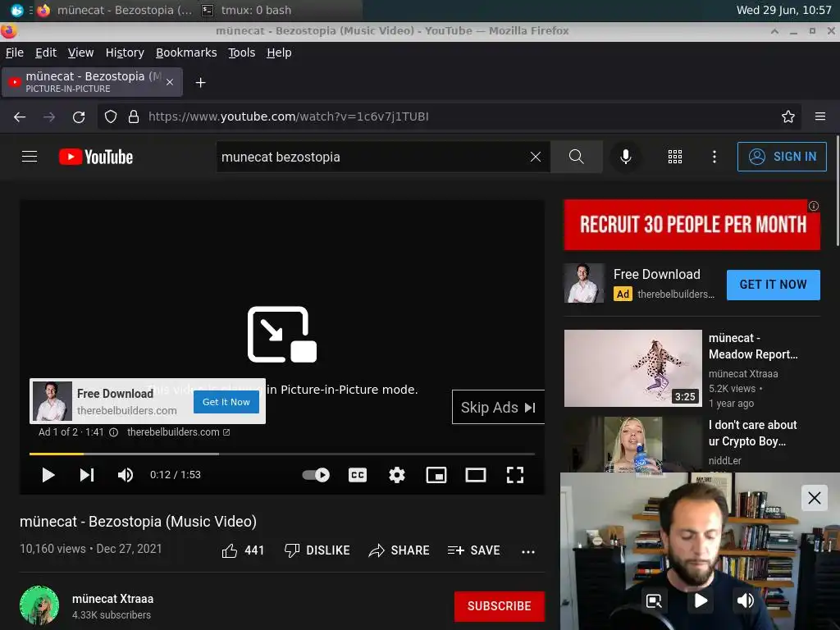The width and height of the screenshot is (840, 630).
Task: Toggle closed captions in the player
Action: click(358, 475)
